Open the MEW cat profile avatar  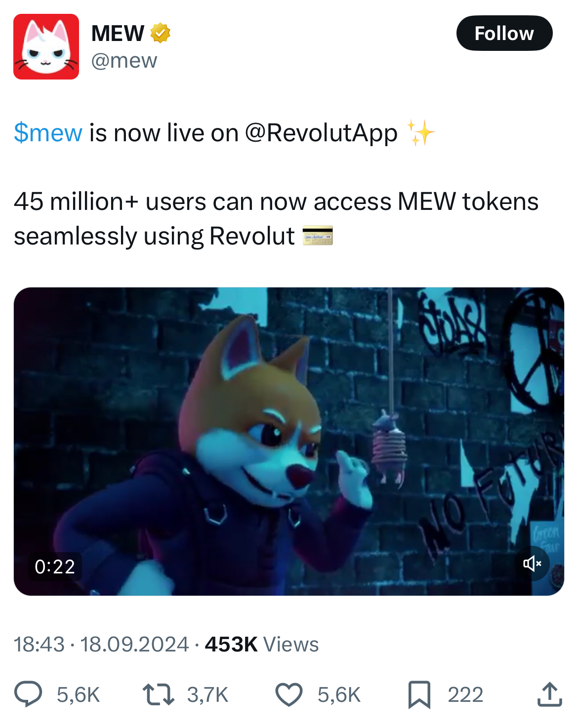click(x=46, y=47)
